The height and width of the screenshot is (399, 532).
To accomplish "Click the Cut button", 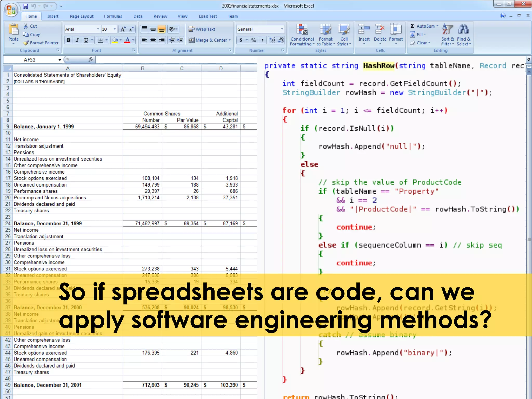I will (x=30, y=26).
